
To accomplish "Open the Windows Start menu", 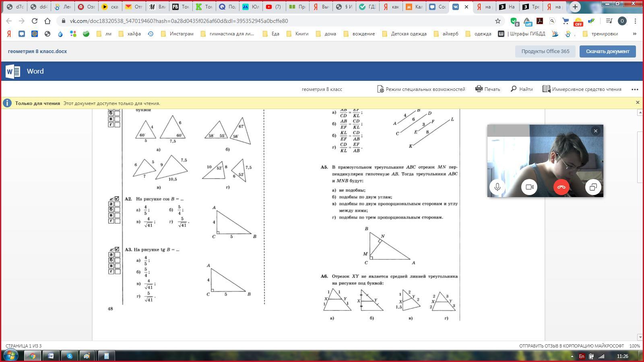I will pos(10,356).
